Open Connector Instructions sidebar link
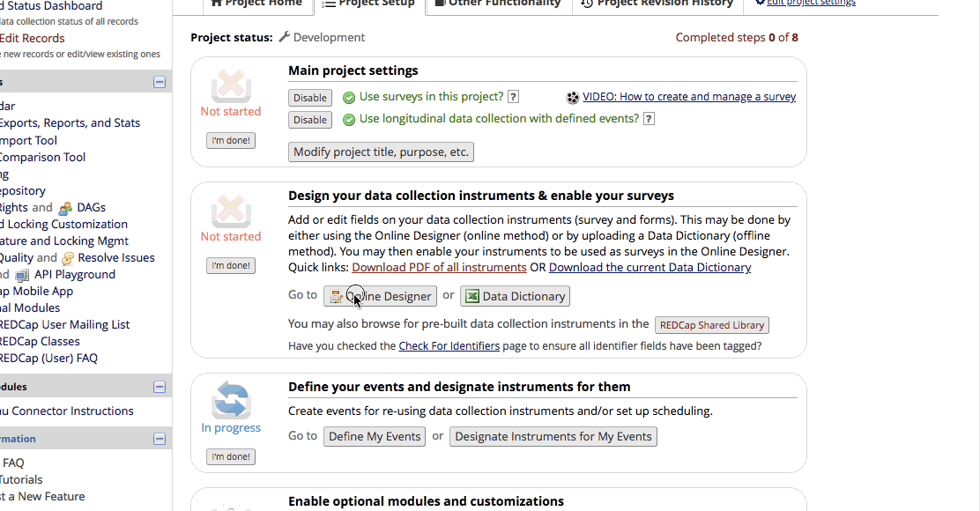Viewport: 980px width, 511px height. point(67,411)
